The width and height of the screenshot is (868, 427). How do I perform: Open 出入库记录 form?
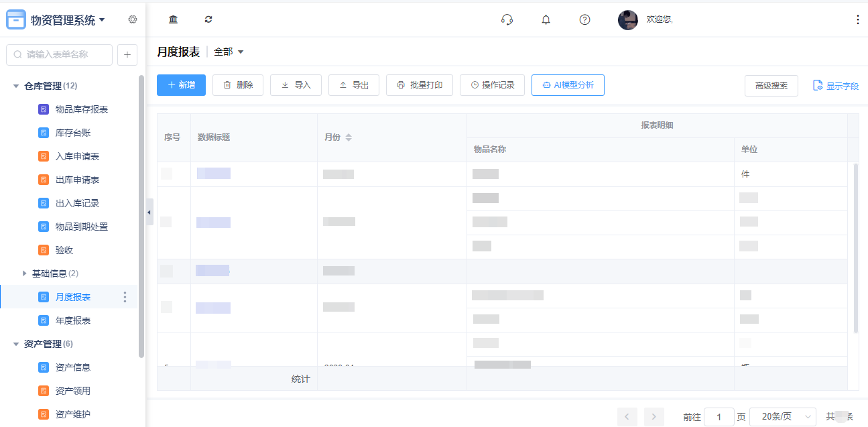pyautogui.click(x=77, y=203)
